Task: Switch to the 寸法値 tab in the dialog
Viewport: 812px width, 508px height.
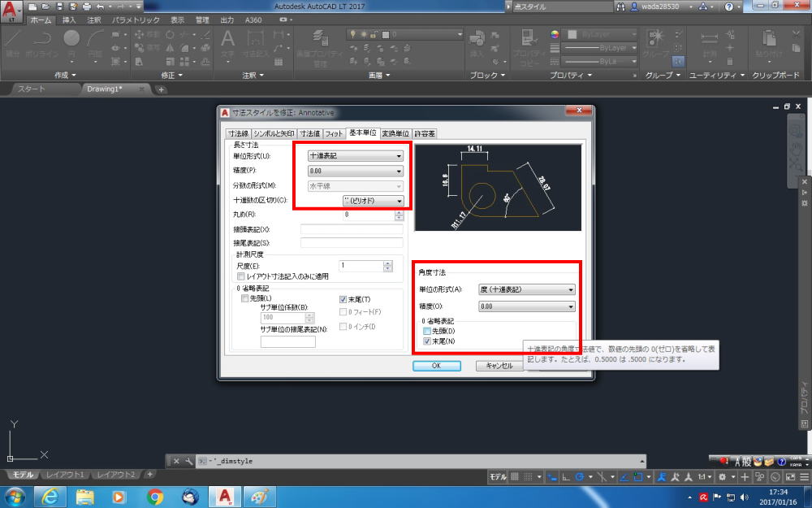Action: point(309,134)
